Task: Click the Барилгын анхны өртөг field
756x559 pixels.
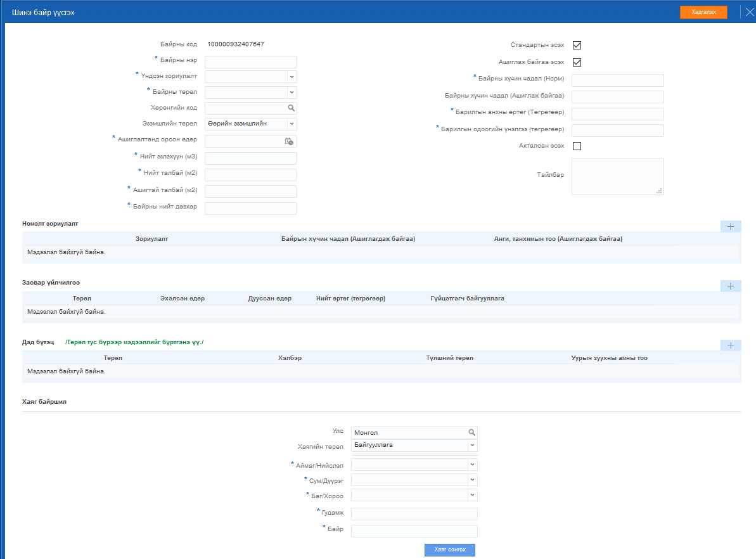Action: [x=618, y=114]
